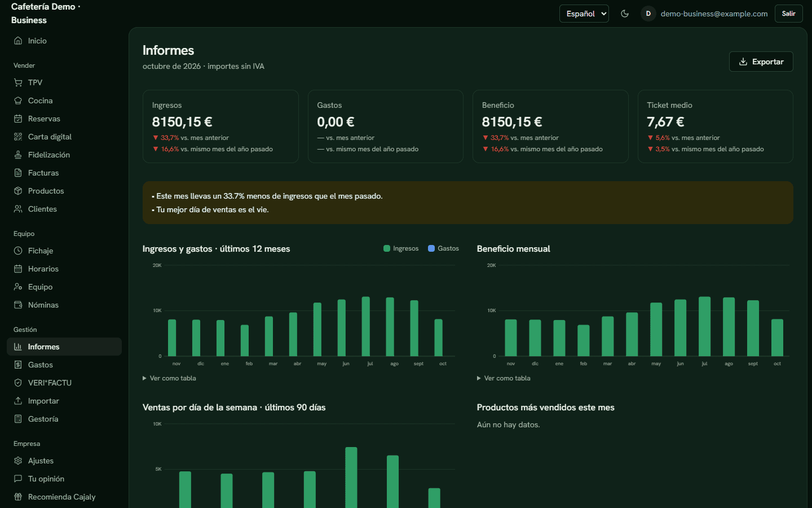This screenshot has width=812, height=508.
Task: Toggle the Gastos legend series
Action: click(x=443, y=248)
